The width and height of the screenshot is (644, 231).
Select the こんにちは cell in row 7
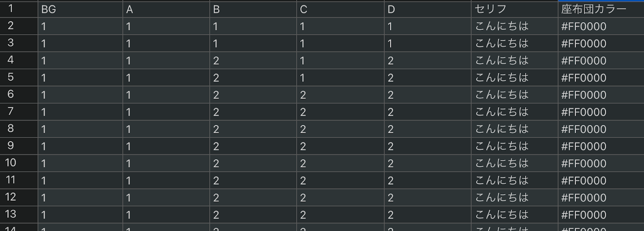(x=514, y=112)
